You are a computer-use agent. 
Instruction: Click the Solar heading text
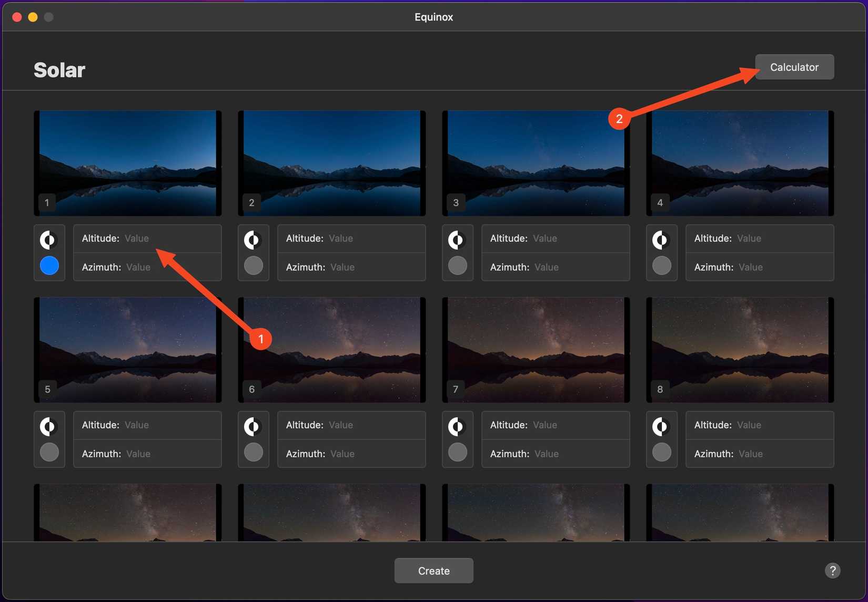[x=59, y=69]
